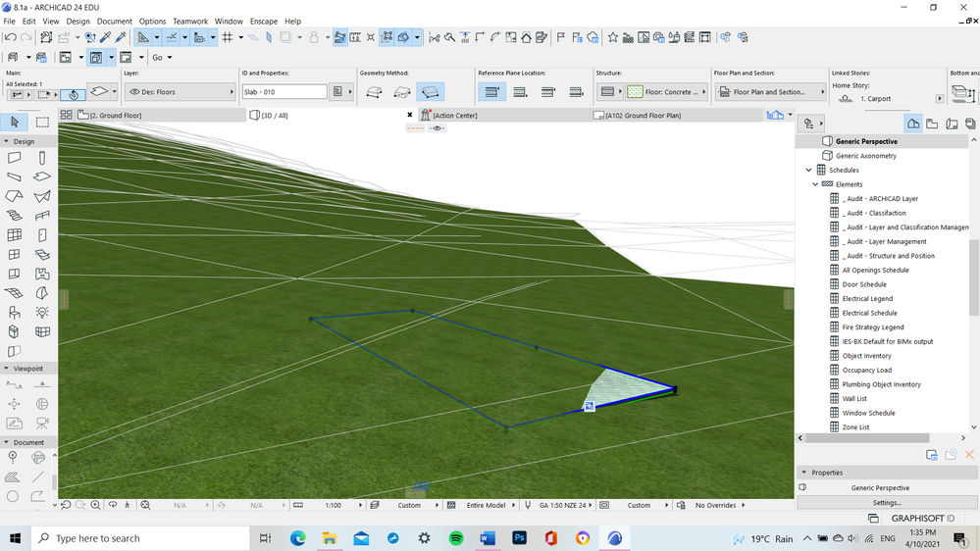The image size is (980, 551).
Task: Toggle the grid snap icon
Action: pos(227,38)
